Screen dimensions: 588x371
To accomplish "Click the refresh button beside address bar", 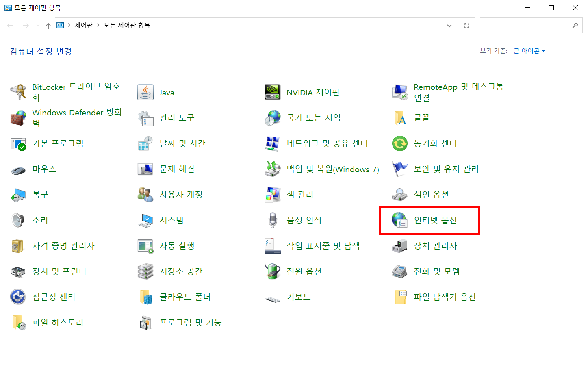I will click(x=466, y=25).
